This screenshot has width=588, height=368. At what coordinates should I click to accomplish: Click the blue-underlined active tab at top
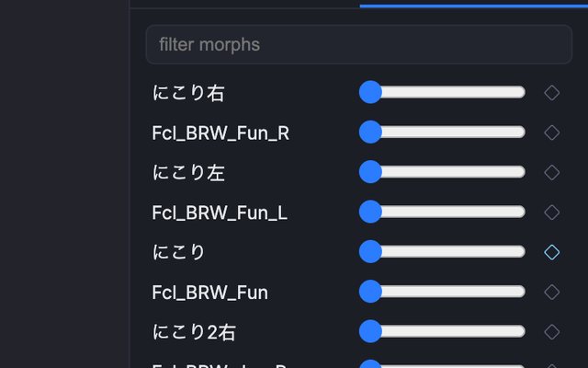tap(474, 3)
